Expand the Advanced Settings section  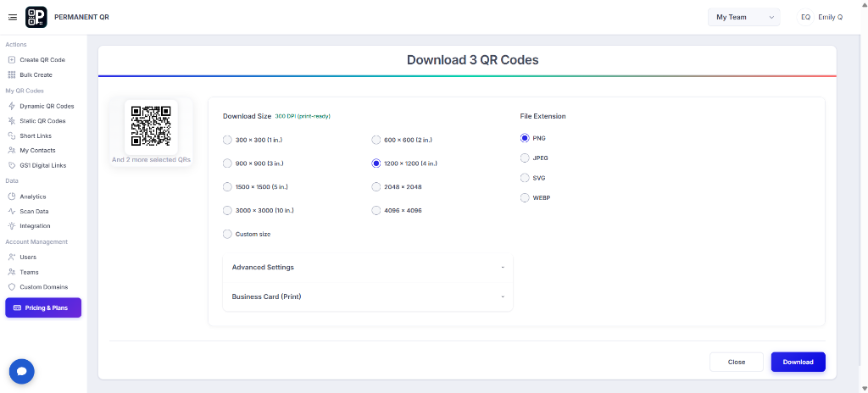point(368,268)
